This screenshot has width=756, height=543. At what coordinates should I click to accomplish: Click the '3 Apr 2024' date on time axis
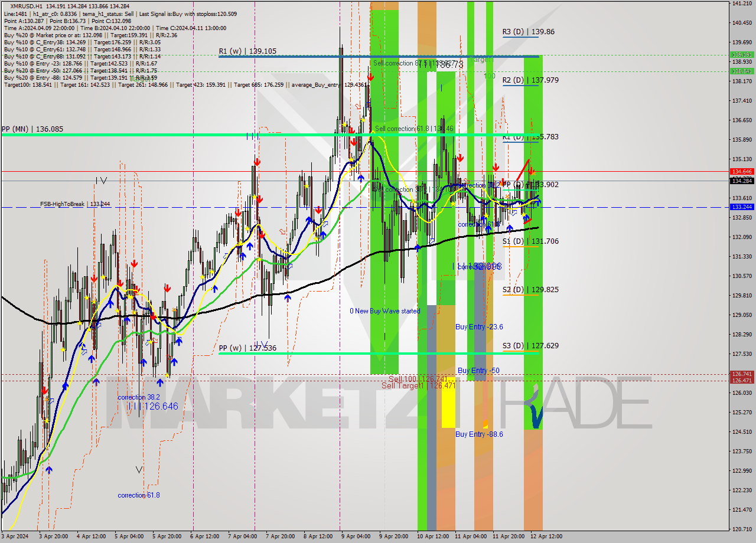coord(16,537)
